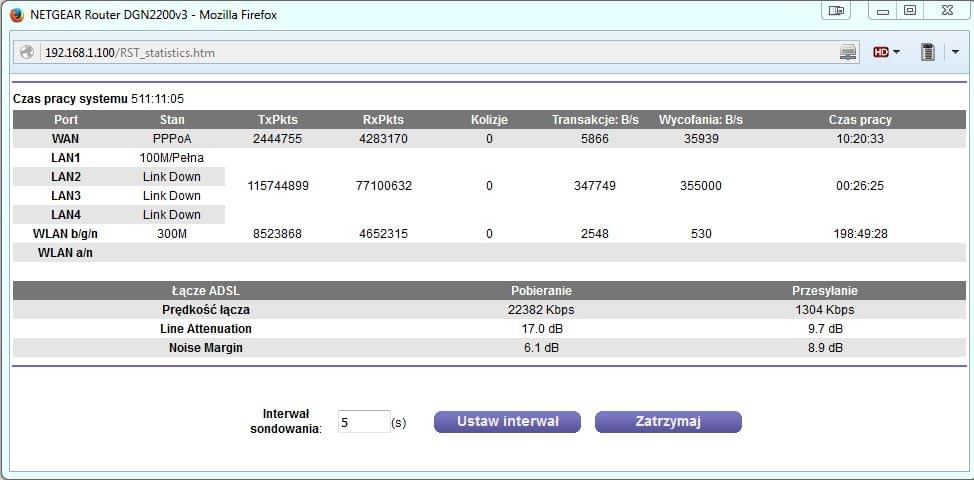Viewport: 974px width, 480px height.
Task: Click the WAN RxPkts value 4283170
Action: (383, 139)
